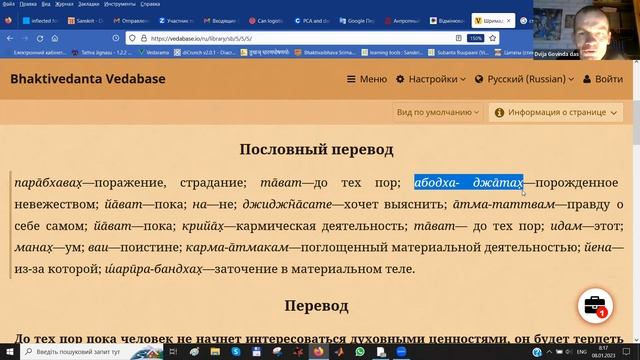Open the Firefox home page
Image resolution: width=640 pixels, height=360 pixels.
pyautogui.click(x=55, y=38)
